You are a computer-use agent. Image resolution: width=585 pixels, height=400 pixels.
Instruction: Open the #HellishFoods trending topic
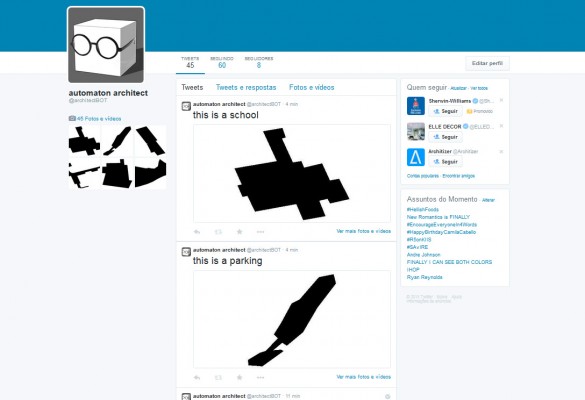pyautogui.click(x=423, y=209)
